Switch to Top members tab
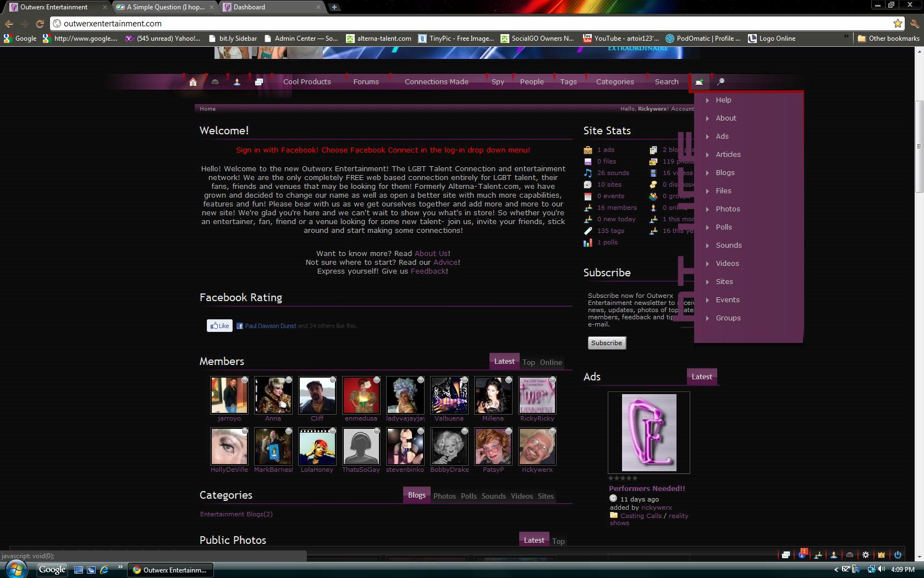Screen dimensions: 924x578 pos(529,363)
